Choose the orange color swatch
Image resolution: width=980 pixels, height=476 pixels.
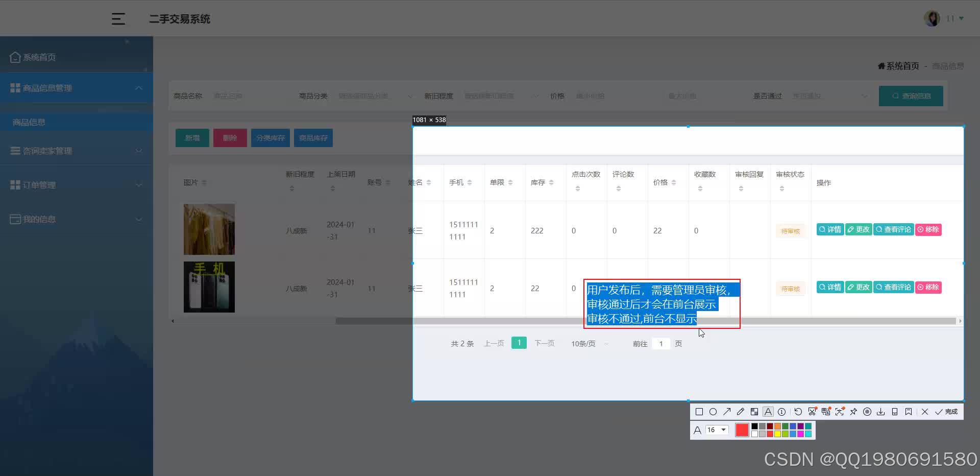(x=777, y=426)
